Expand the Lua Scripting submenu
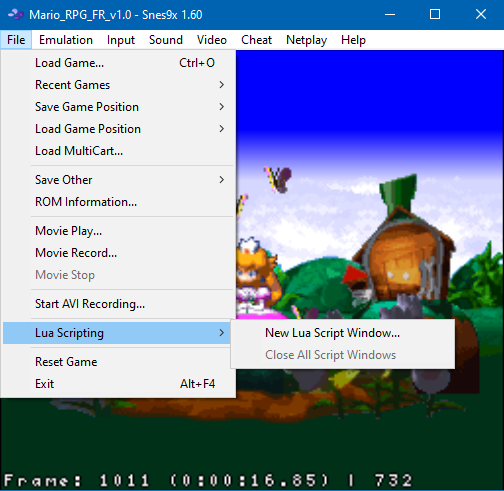Image resolution: width=504 pixels, height=491 pixels. [x=117, y=333]
